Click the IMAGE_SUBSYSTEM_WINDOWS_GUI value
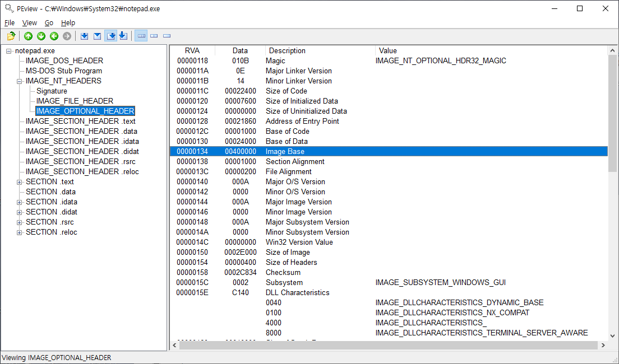The image size is (619, 364). pos(441,282)
